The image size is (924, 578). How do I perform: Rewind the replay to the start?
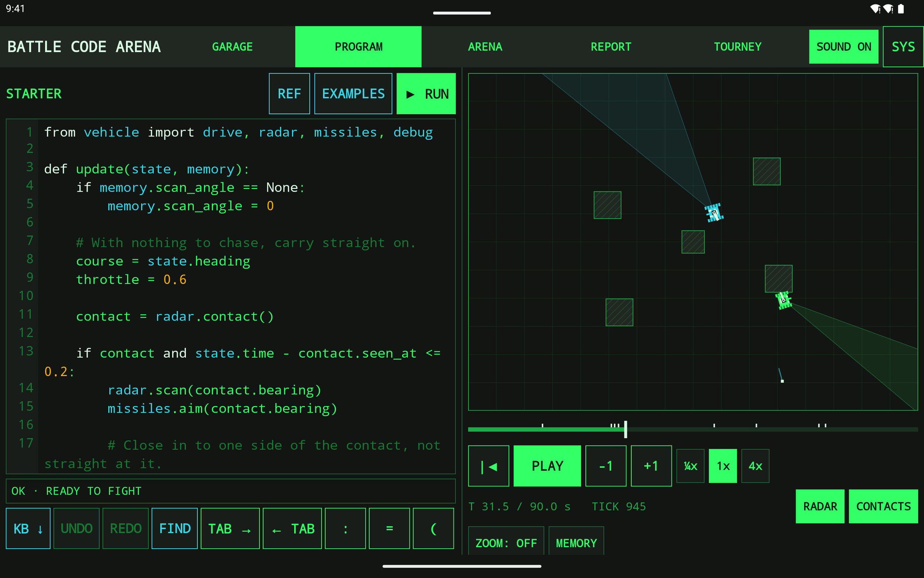(489, 466)
